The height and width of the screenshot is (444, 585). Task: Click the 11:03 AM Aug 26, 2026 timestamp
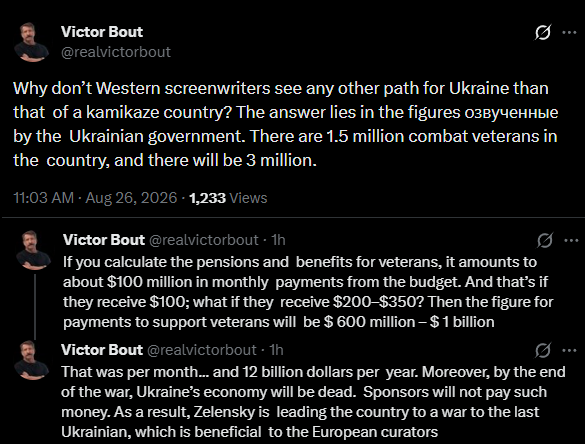(x=95, y=198)
